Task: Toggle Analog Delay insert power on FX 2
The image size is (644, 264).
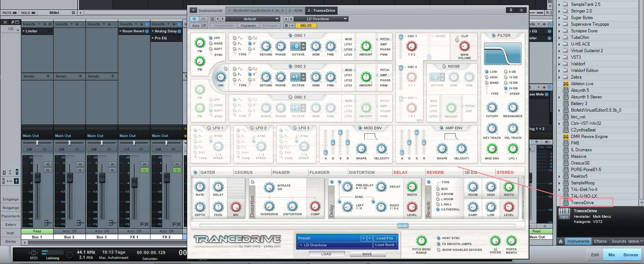Action: 179,31
